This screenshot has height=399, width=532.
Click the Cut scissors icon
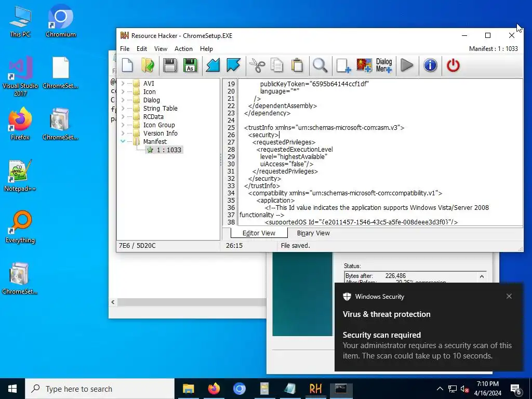click(257, 65)
